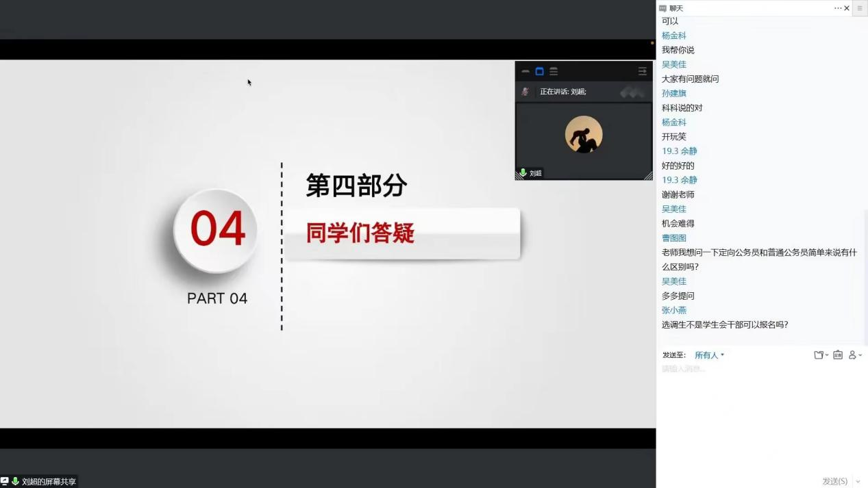Click the screenshot icon in chat toolbar
Viewport: 868px width, 488px height.
tap(838, 355)
